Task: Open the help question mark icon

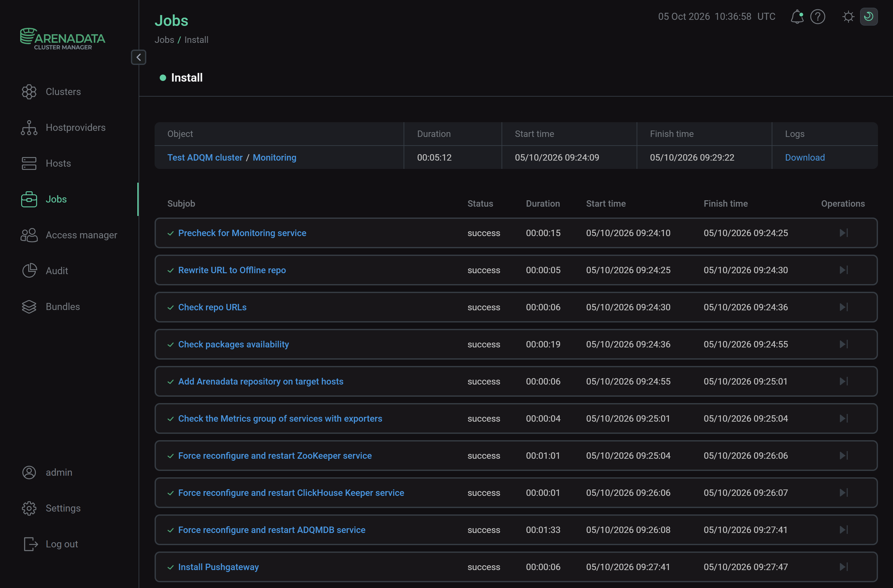Action: (817, 17)
